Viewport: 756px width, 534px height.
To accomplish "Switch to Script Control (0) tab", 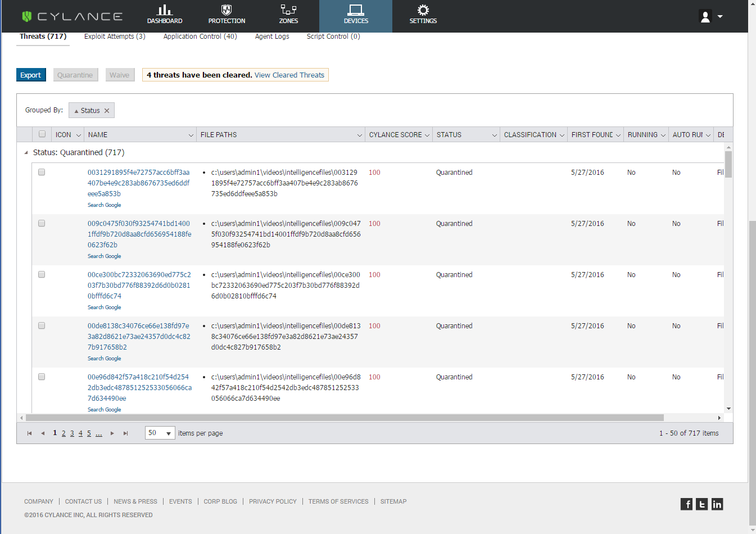I will pos(333,37).
